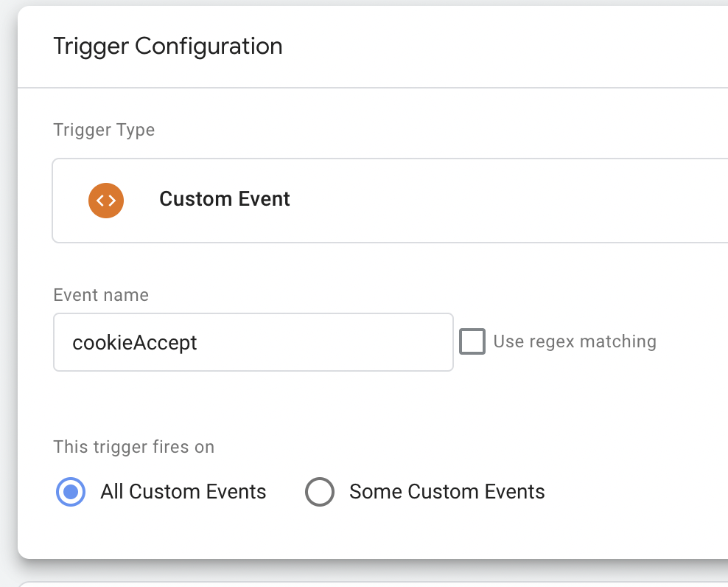Image resolution: width=728 pixels, height=587 pixels.
Task: Click the Some Custom Events label text
Action: point(447,492)
